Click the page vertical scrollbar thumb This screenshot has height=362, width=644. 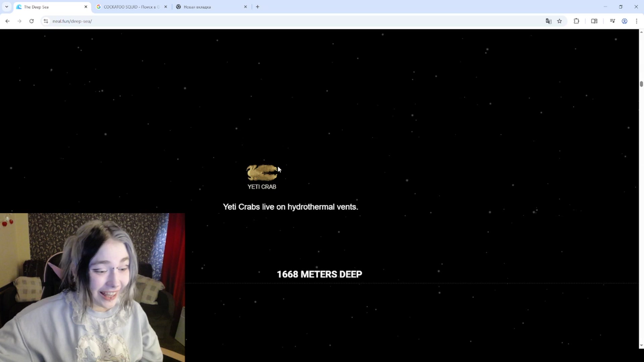coord(641,84)
